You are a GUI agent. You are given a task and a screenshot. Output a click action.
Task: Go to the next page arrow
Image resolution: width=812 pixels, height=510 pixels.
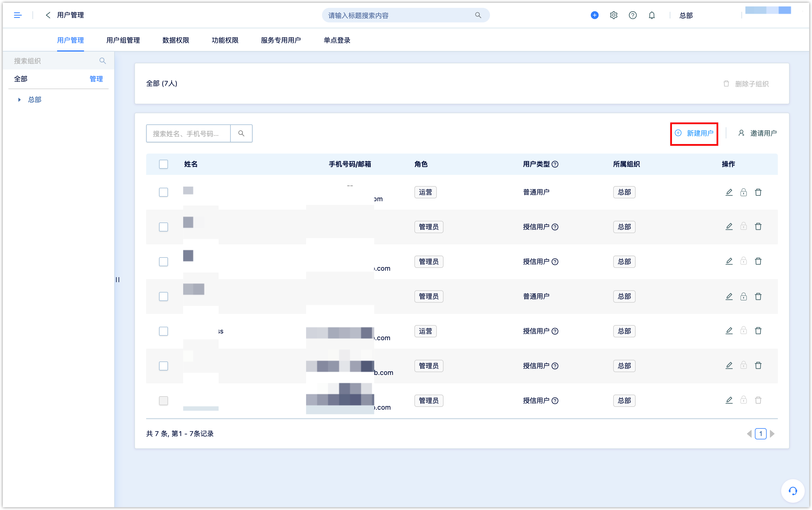(772, 434)
